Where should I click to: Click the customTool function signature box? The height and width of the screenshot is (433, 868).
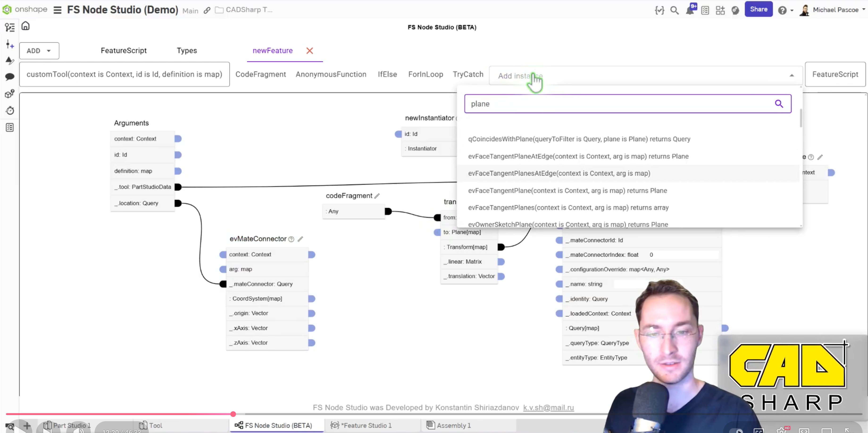coord(124,74)
